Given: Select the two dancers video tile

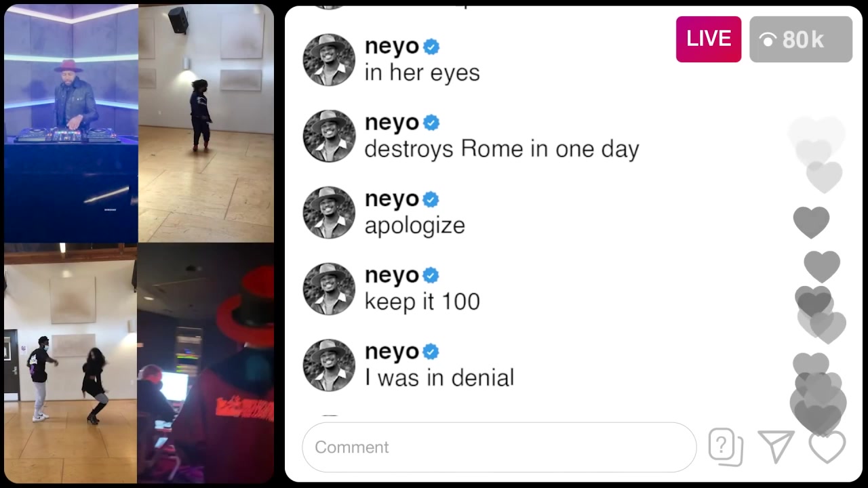Looking at the screenshot, I should [71, 363].
